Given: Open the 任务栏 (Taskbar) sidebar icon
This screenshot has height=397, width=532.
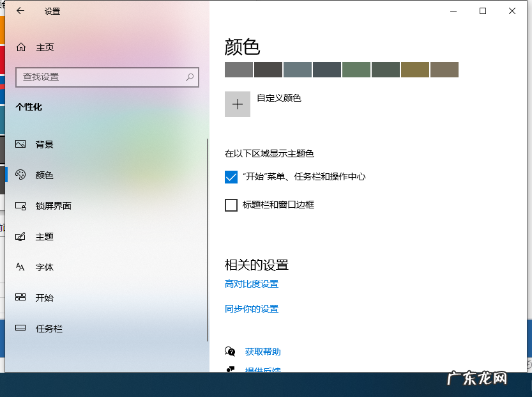Looking at the screenshot, I should tap(21, 329).
